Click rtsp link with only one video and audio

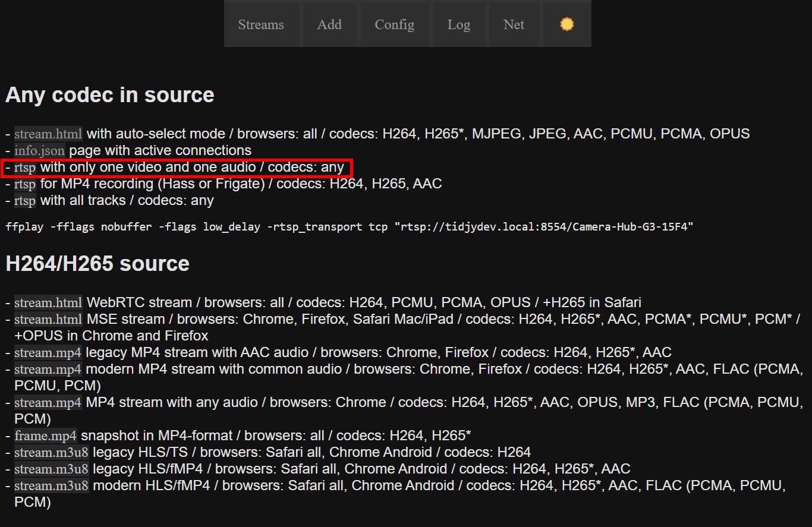25,168
